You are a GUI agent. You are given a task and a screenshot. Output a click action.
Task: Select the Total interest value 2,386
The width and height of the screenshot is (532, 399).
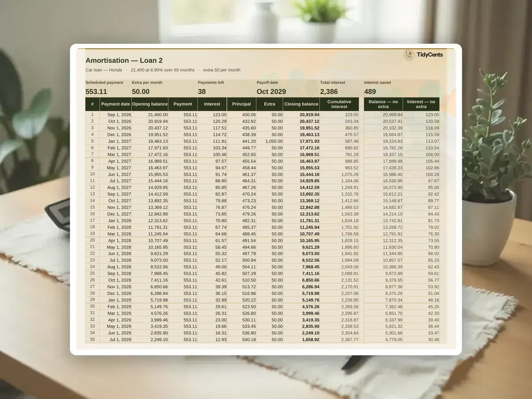pos(329,92)
